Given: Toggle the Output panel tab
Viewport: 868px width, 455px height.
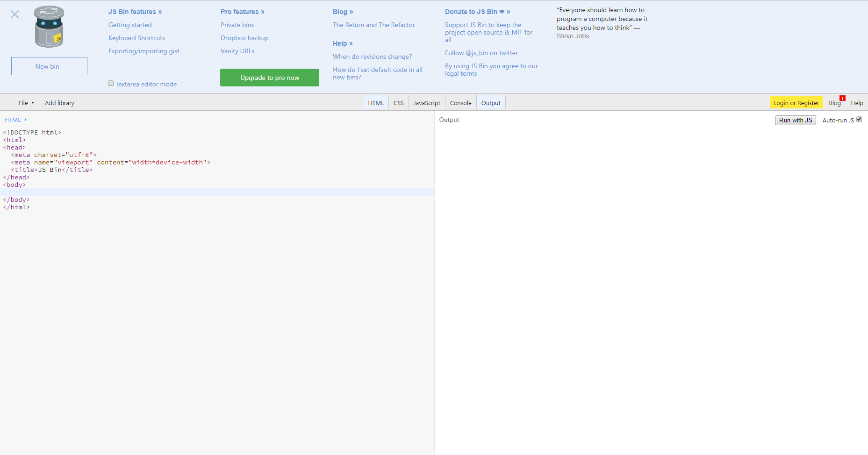Looking at the screenshot, I should point(491,103).
